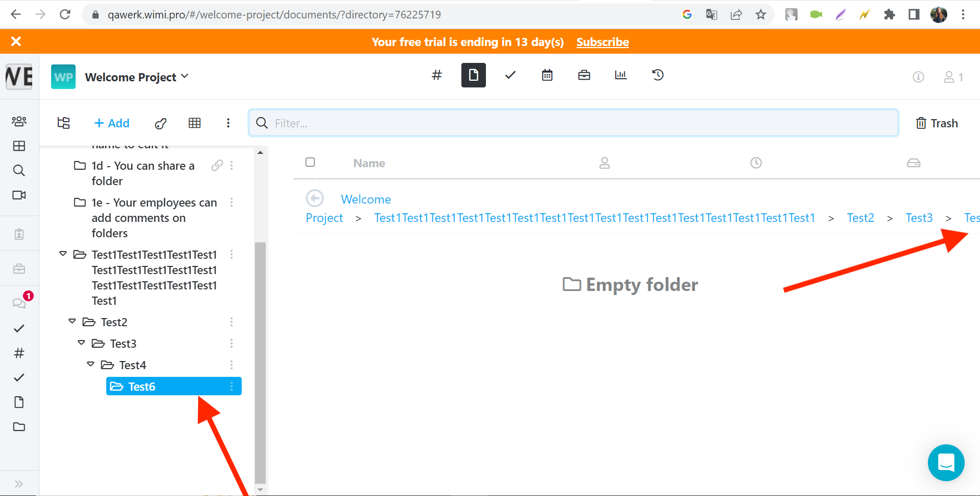Image resolution: width=980 pixels, height=496 pixels.
Task: Open the Trash
Action: coord(937,123)
